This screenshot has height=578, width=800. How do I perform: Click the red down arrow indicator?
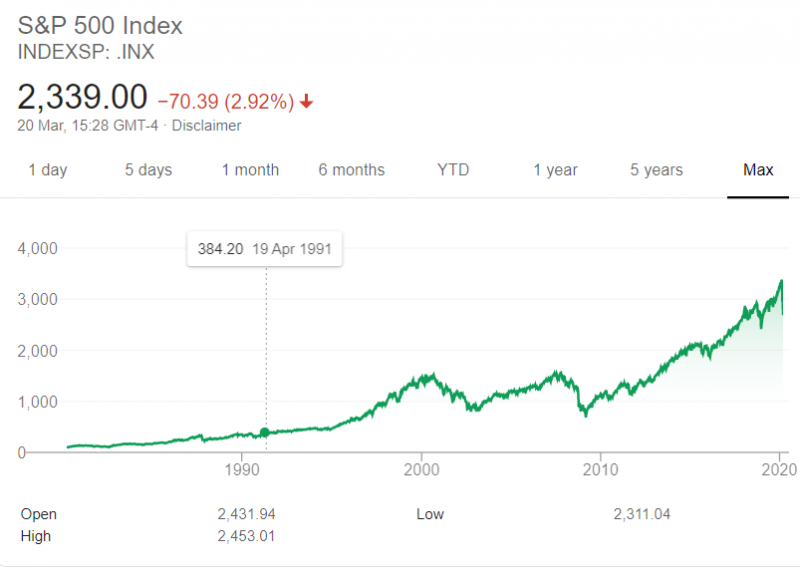(x=307, y=101)
